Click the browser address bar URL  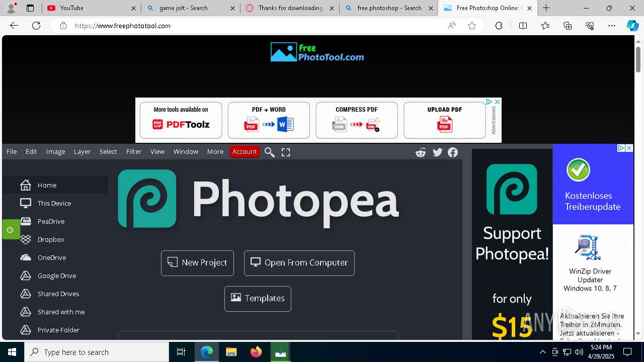pyautogui.click(x=123, y=26)
